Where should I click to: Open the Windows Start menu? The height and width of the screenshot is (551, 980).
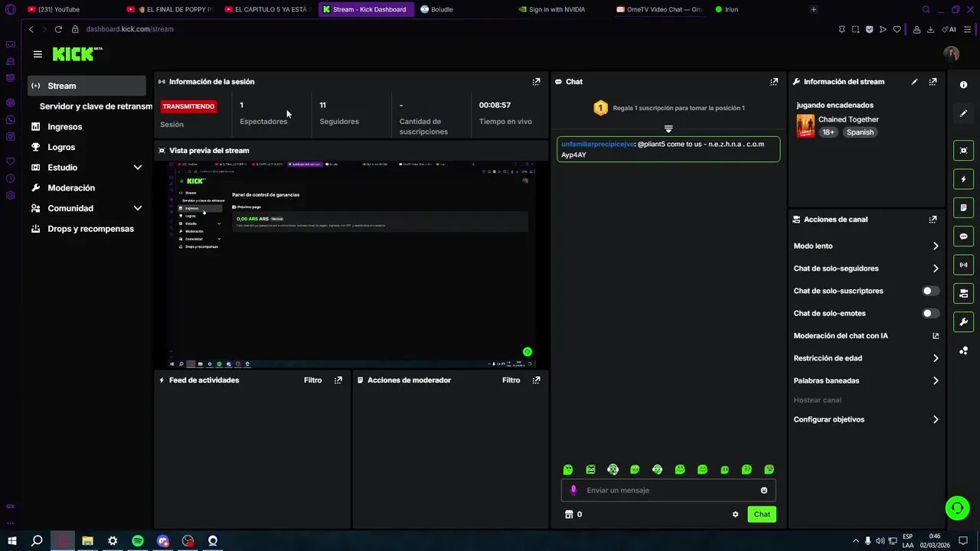12,541
